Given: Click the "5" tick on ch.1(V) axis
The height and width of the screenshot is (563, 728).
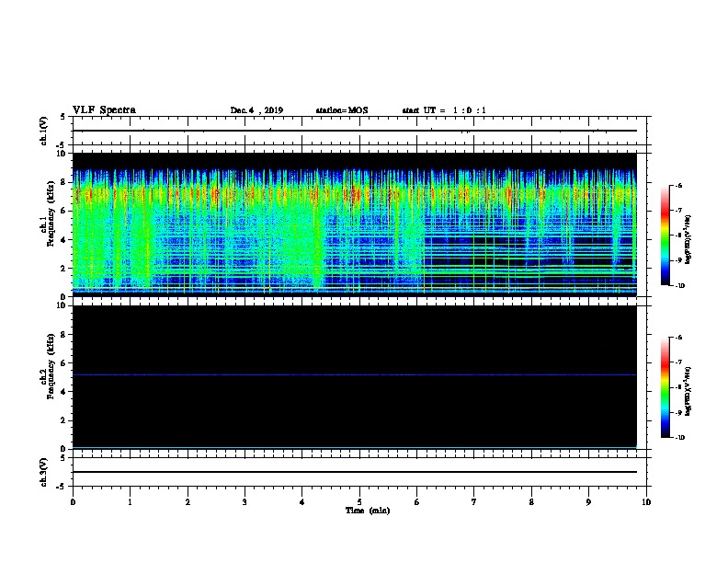Looking at the screenshot, I should [64, 117].
